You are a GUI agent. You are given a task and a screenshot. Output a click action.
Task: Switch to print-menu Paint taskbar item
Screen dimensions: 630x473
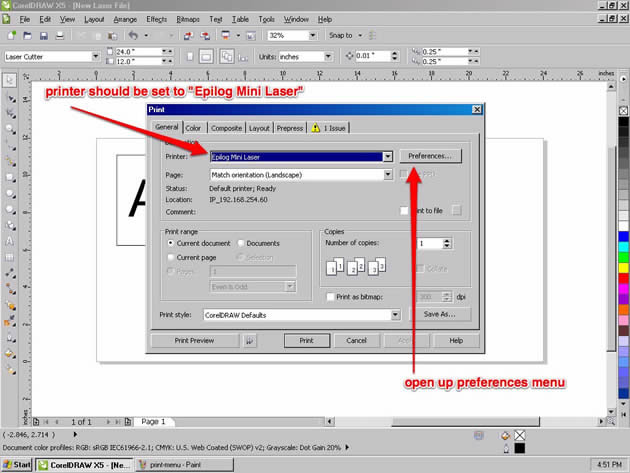pyautogui.click(x=184, y=465)
